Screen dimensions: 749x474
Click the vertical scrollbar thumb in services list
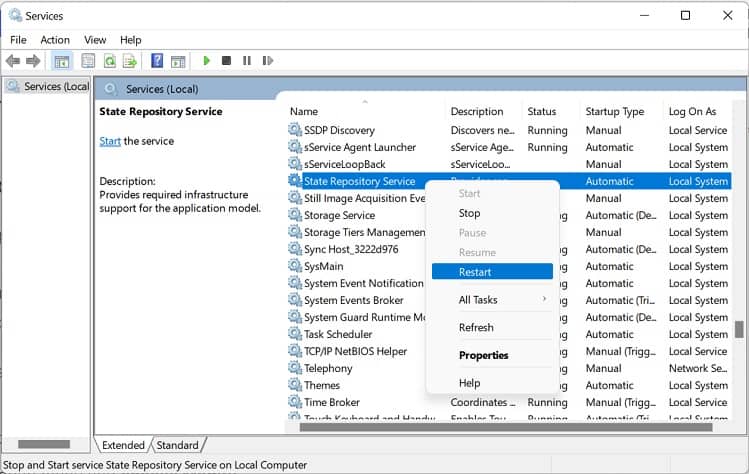pyautogui.click(x=739, y=329)
